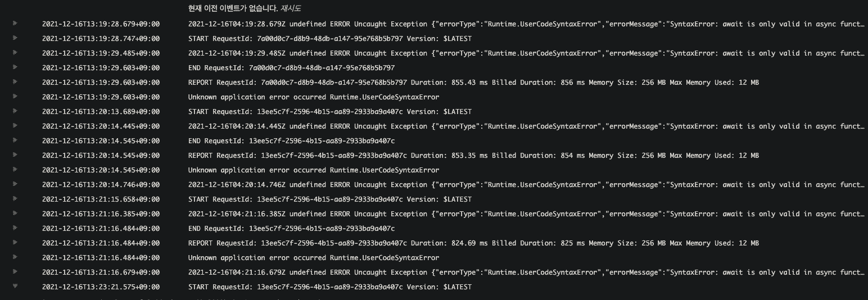Select the 2021-12-16T13:19:29.485+09:00 timestamp
Viewport: 868px width, 300px height.
tap(101, 53)
